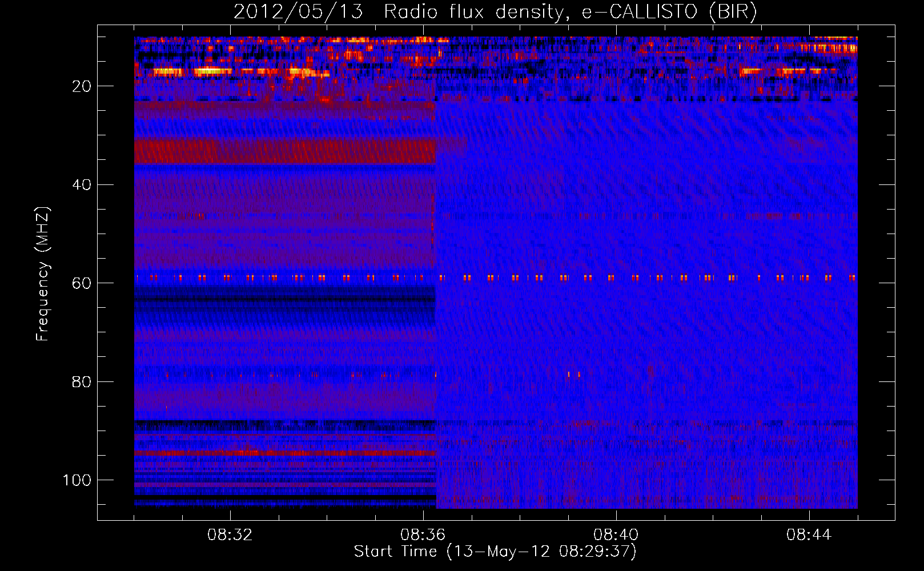
Task: Click the 08:40 time tick label
Action: [x=616, y=535]
